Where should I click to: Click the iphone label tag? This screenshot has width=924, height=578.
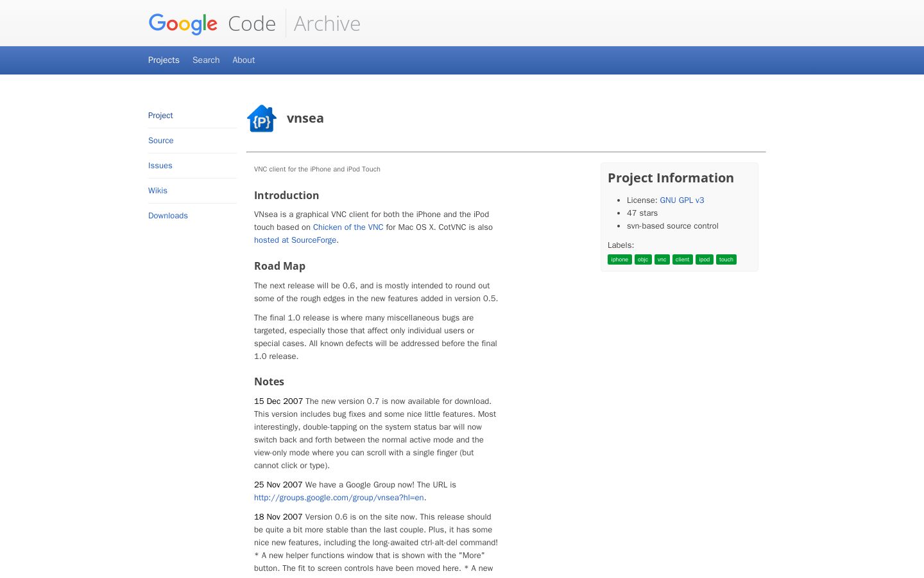tap(620, 259)
